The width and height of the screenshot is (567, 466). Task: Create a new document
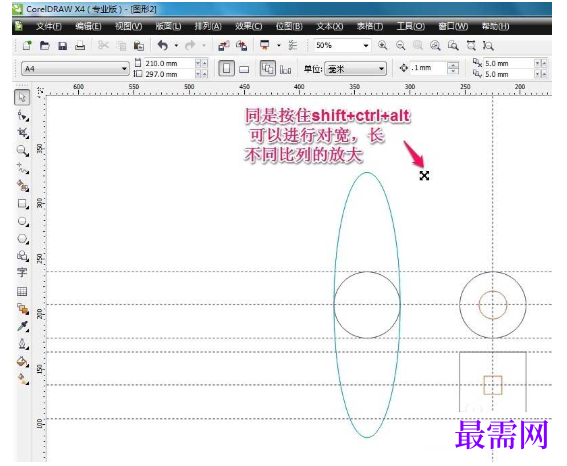pyautogui.click(x=27, y=46)
